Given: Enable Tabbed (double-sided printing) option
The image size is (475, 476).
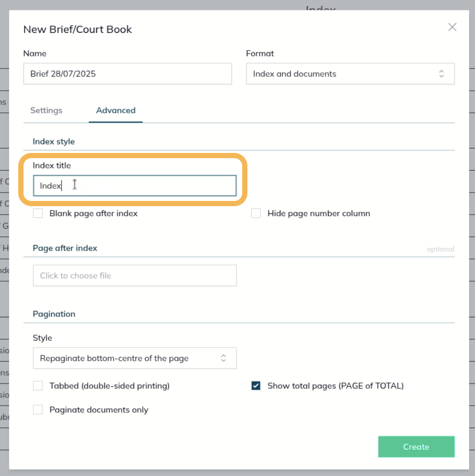Looking at the screenshot, I should pos(38,386).
